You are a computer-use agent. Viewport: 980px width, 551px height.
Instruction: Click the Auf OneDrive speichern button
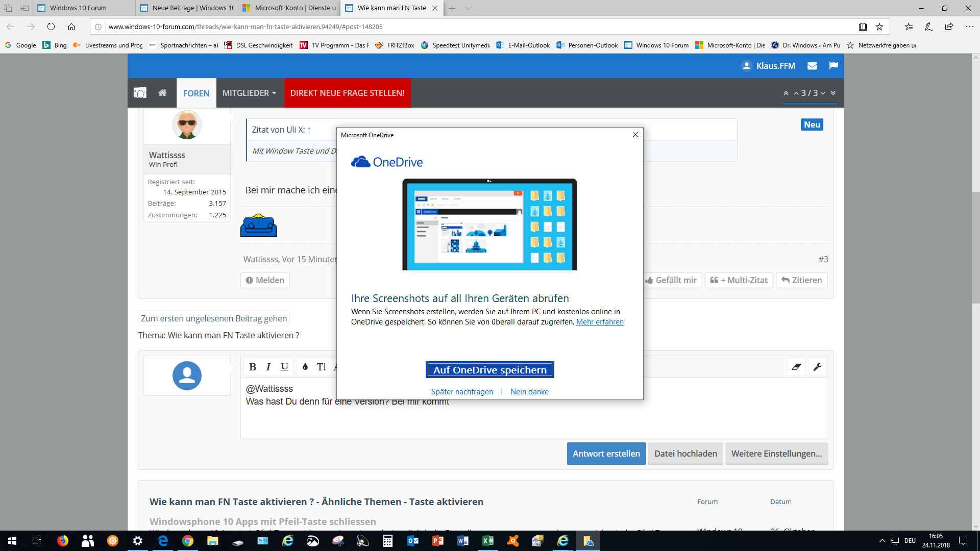[489, 370]
